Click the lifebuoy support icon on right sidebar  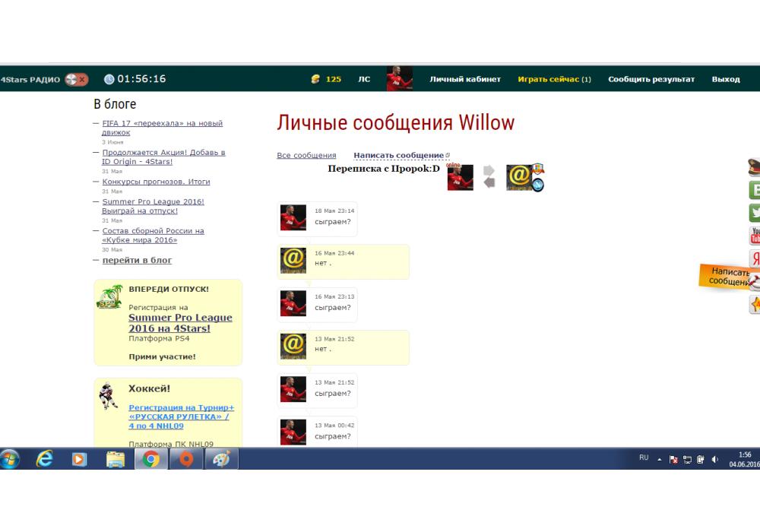tap(755, 282)
